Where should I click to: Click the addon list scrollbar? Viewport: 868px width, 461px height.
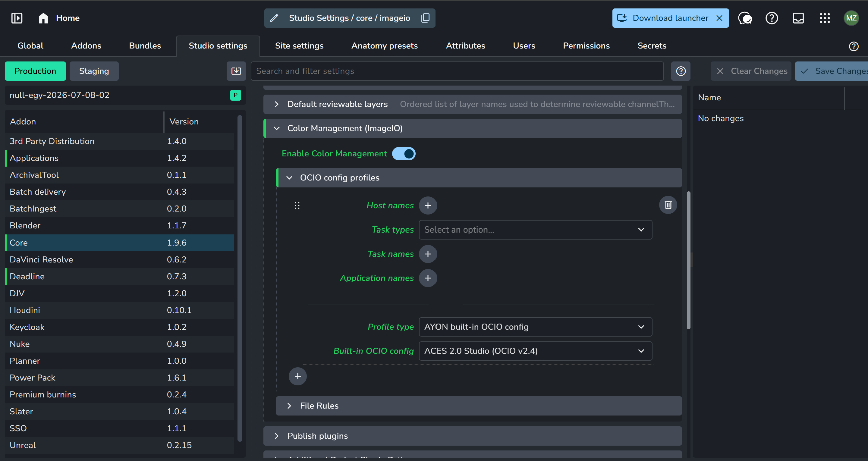coord(240,278)
